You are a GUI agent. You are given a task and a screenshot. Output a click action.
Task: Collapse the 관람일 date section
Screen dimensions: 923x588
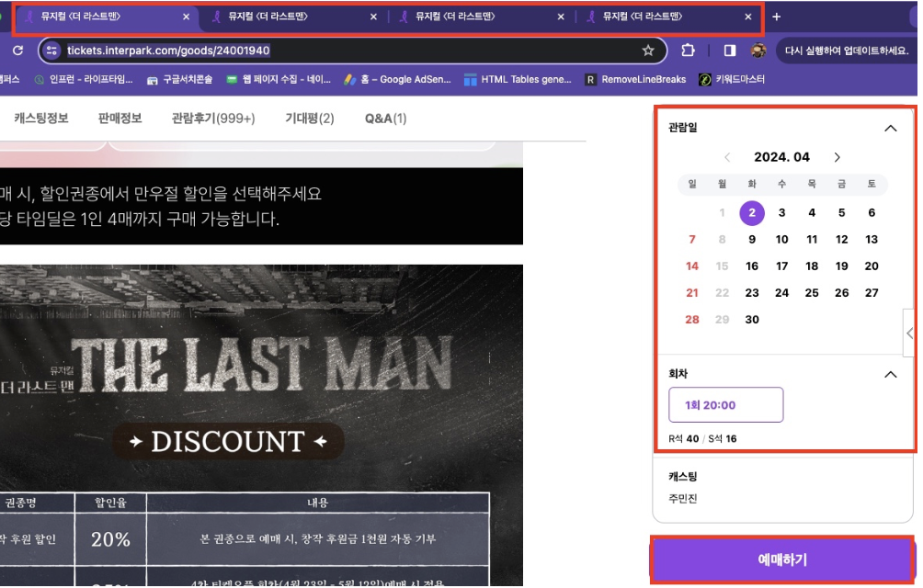tap(890, 128)
